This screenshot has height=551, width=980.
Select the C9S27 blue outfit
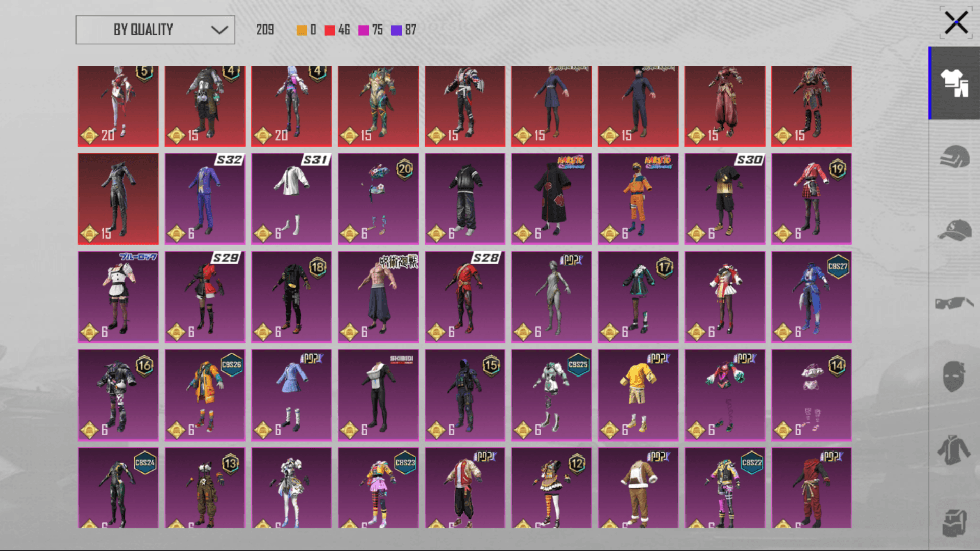click(x=812, y=296)
